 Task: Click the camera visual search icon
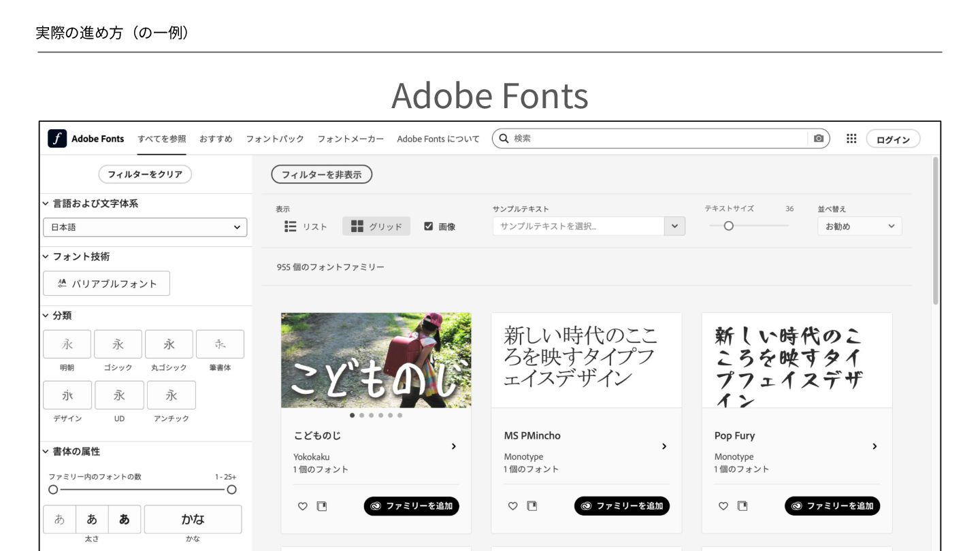818,139
